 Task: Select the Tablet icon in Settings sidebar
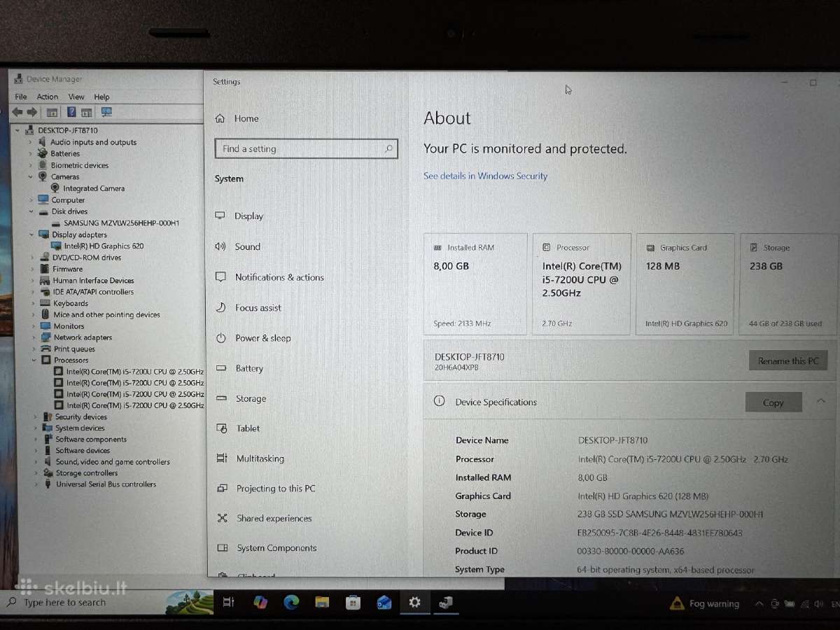[x=222, y=428]
